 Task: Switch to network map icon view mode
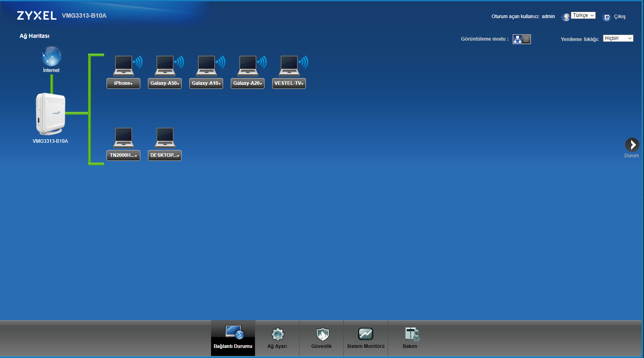coord(517,39)
